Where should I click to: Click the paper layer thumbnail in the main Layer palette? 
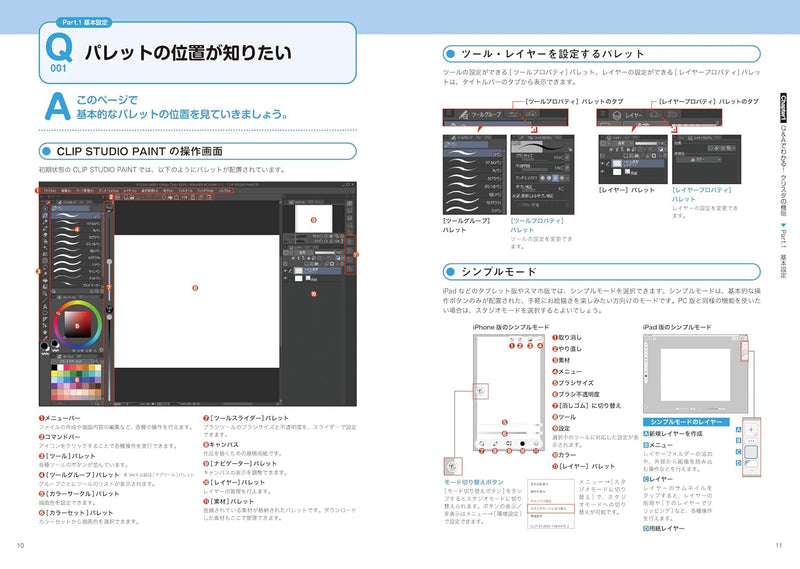pyautogui.click(x=299, y=279)
